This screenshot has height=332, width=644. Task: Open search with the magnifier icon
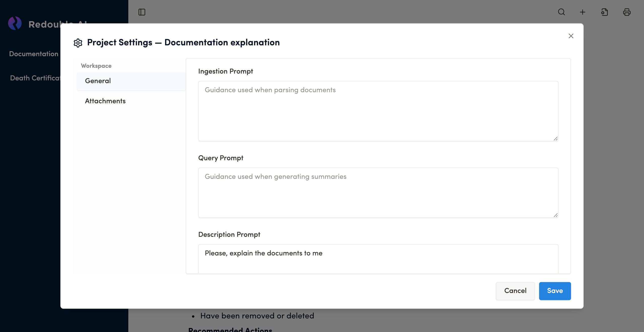[561, 12]
